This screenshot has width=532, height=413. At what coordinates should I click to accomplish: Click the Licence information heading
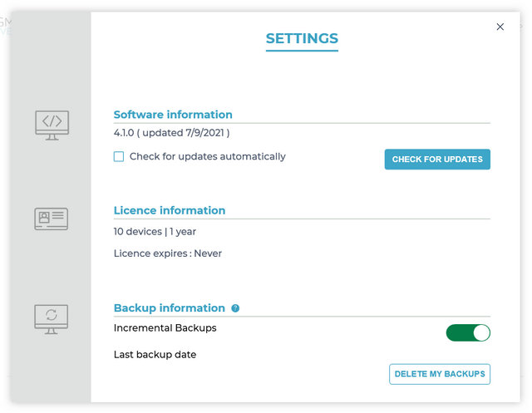tap(170, 210)
